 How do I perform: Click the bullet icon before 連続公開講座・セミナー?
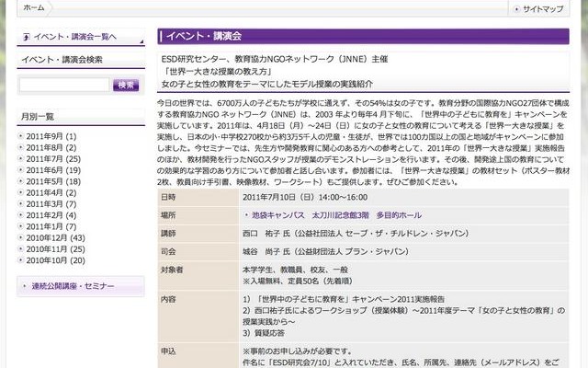tap(25, 286)
